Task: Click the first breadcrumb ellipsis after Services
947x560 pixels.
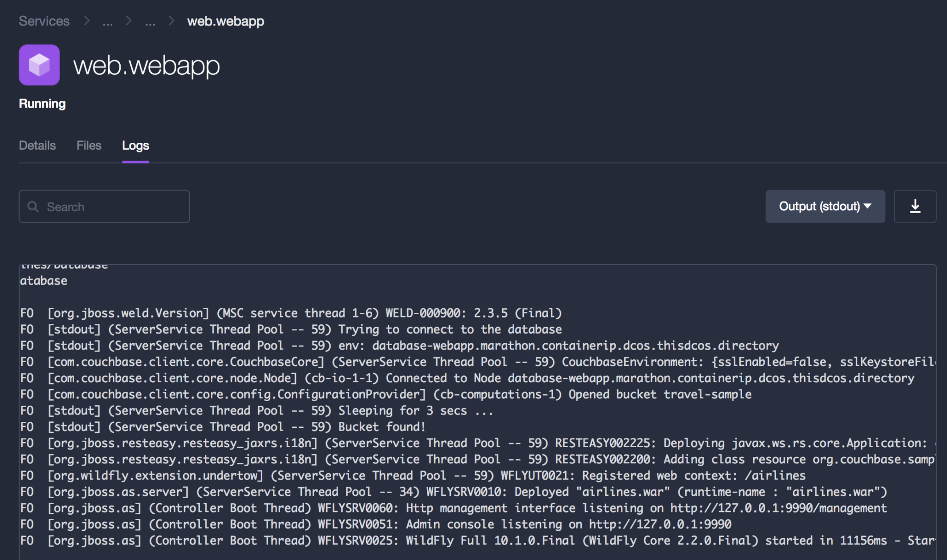Action: pos(108,21)
